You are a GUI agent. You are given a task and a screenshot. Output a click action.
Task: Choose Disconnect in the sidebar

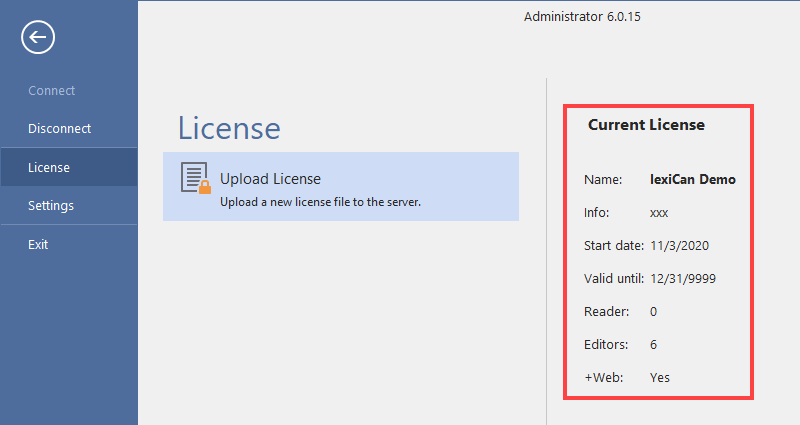click(59, 129)
